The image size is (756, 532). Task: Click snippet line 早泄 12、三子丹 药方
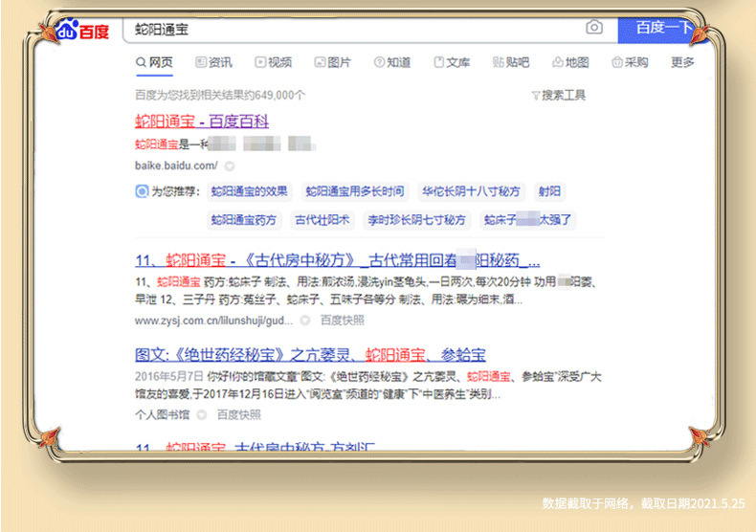click(x=329, y=299)
